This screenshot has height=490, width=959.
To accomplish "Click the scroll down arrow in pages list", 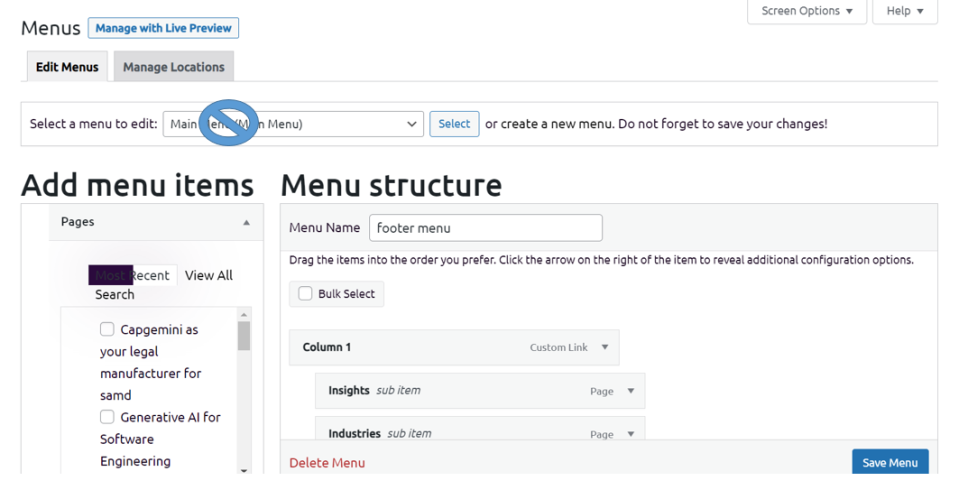I will 244,469.
